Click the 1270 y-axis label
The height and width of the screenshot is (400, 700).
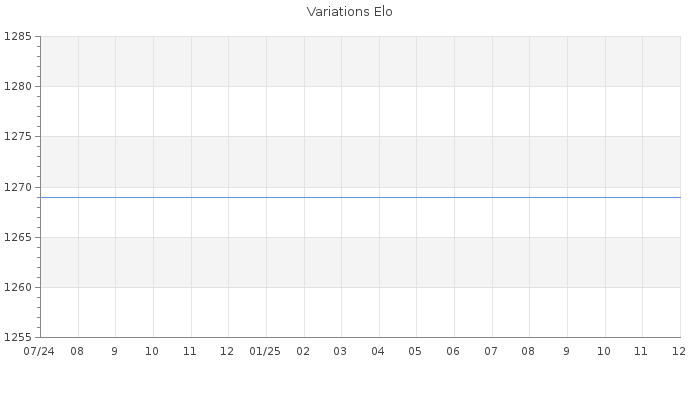18,187
